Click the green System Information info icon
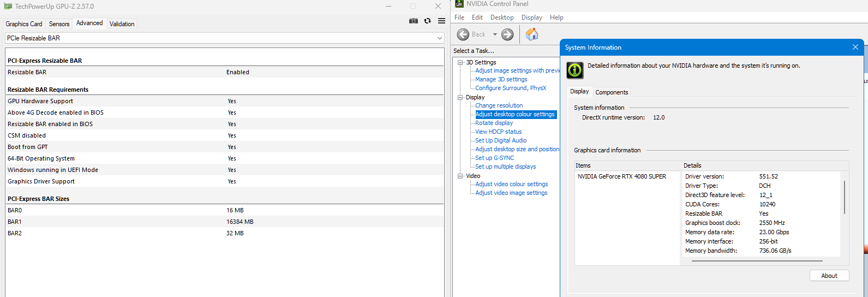The image size is (868, 297). click(x=575, y=70)
